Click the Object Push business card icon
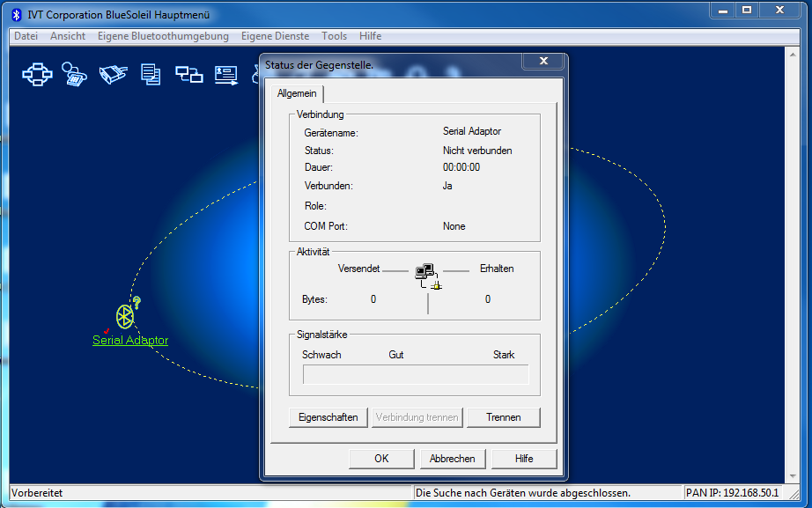 coord(226,75)
